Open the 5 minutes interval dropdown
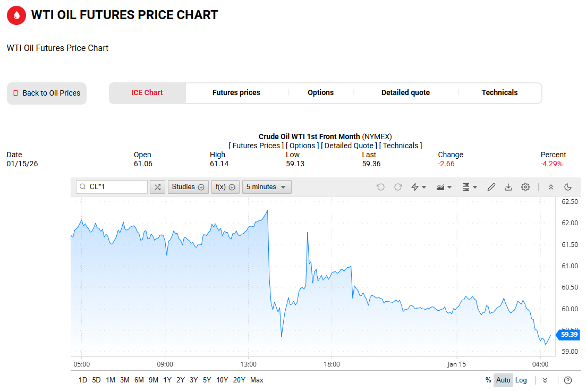 [267, 187]
